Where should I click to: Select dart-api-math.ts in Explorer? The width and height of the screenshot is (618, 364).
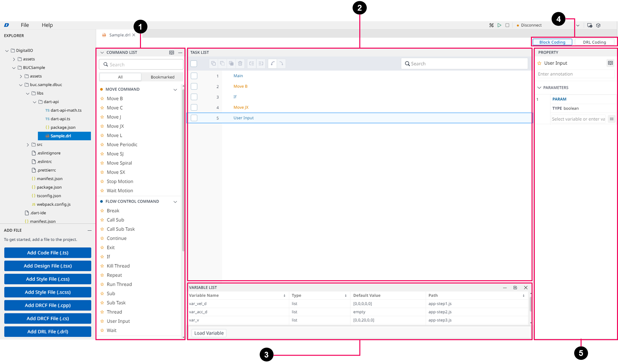point(66,110)
